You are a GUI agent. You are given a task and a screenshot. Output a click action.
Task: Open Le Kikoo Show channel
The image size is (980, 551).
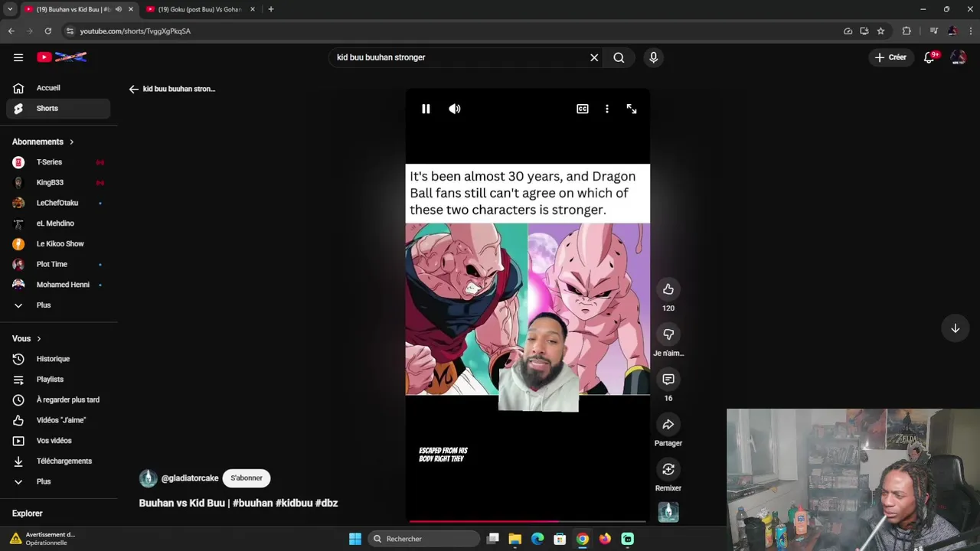pyautogui.click(x=58, y=244)
